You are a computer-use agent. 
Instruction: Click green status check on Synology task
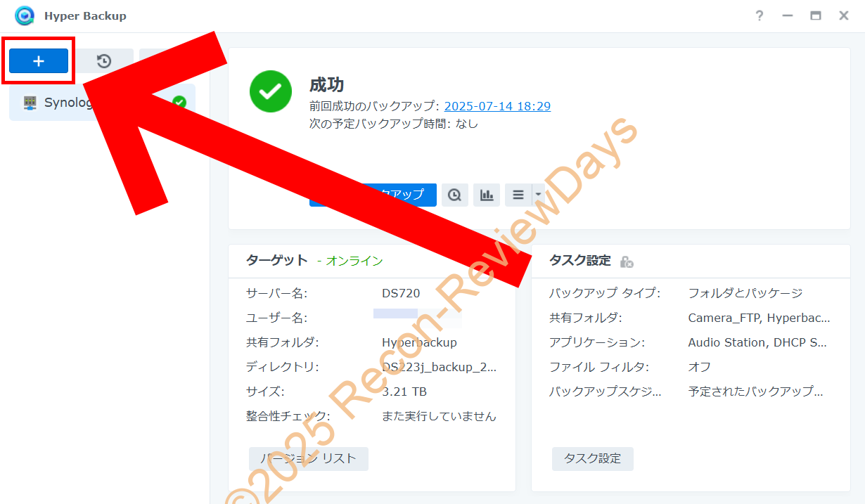click(x=179, y=103)
